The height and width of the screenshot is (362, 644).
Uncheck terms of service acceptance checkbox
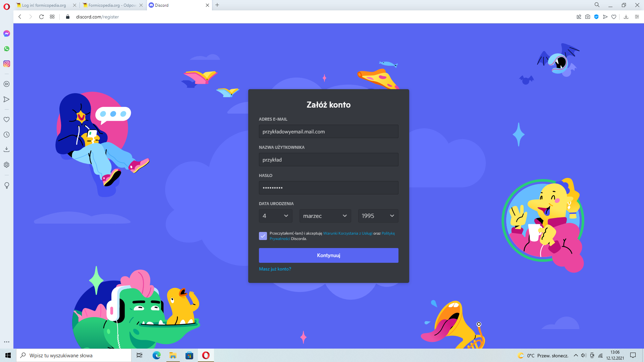click(263, 236)
